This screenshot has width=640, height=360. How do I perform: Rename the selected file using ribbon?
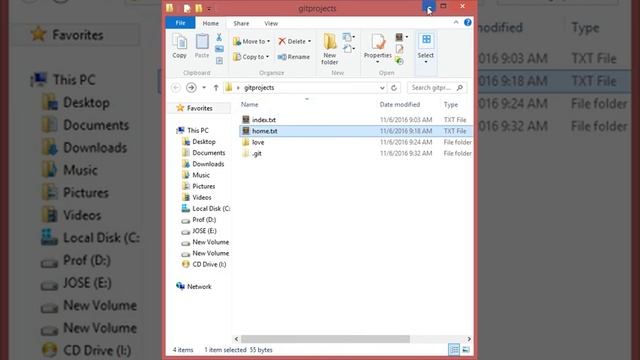click(294, 57)
